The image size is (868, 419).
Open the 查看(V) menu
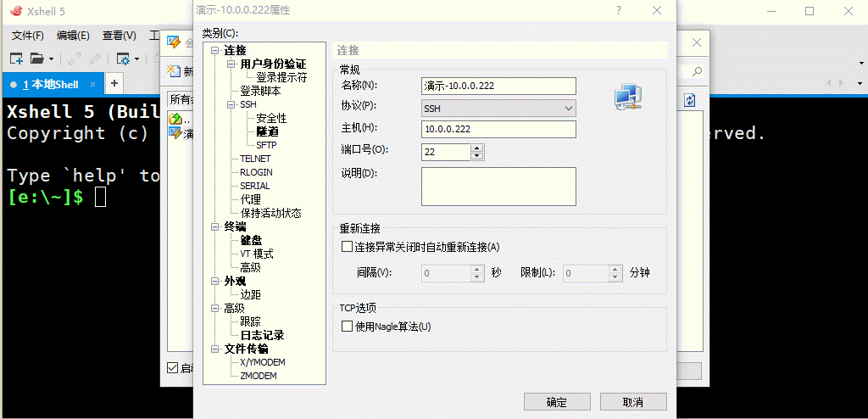(x=119, y=36)
